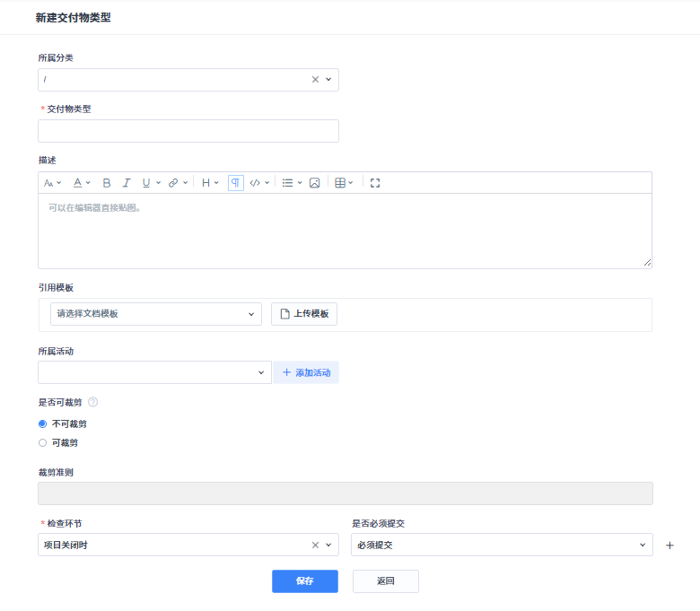This screenshot has height=611, width=700.
Task: Open the table insert tool
Action: pos(341,183)
